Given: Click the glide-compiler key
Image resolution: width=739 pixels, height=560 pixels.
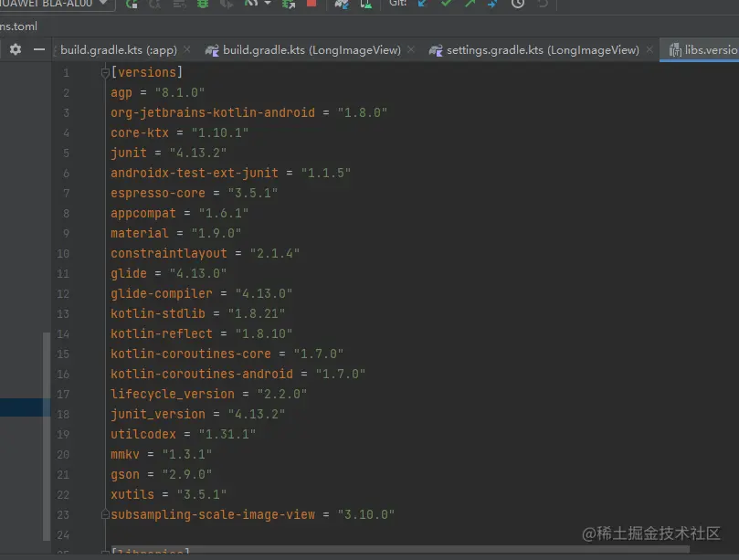Looking at the screenshot, I should coord(162,293).
